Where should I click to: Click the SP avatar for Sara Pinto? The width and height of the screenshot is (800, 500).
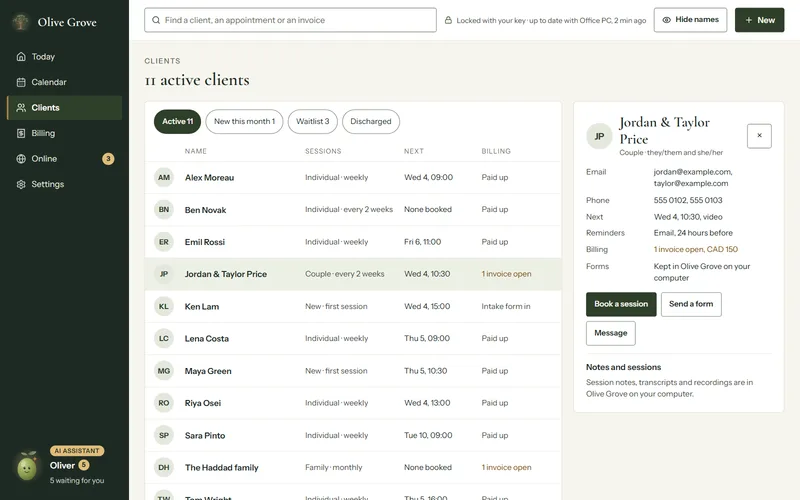click(164, 435)
